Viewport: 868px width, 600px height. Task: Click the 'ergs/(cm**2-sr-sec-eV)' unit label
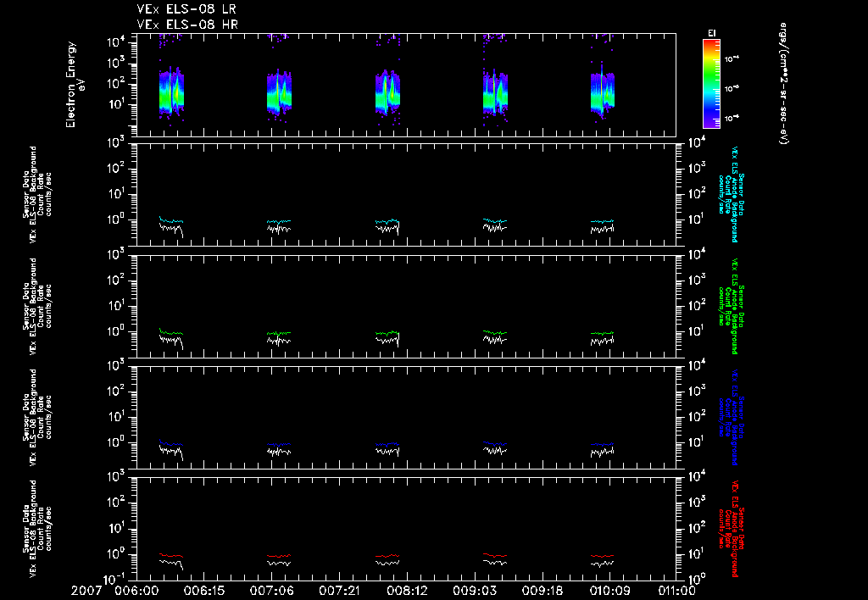782,84
